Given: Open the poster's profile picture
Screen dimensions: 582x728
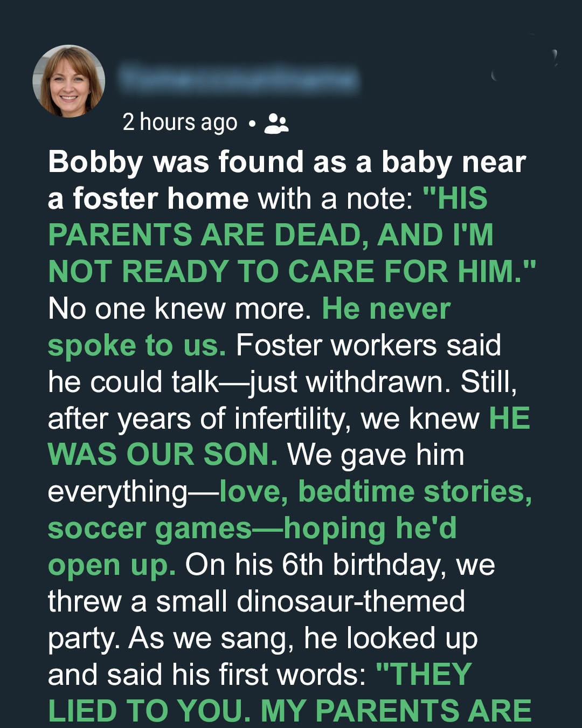Looking at the screenshot, I should pyautogui.click(x=69, y=81).
